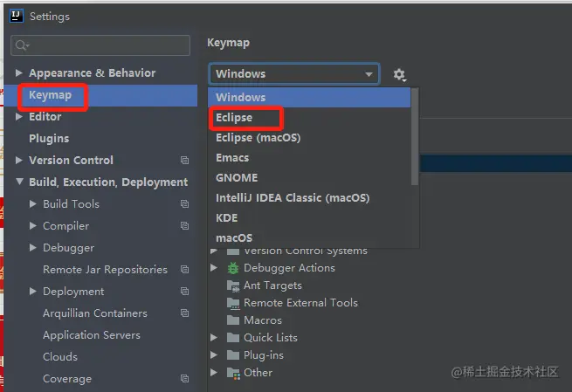Click the search magnifier icon
Image resolution: width=572 pixels, height=392 pixels.
22,45
